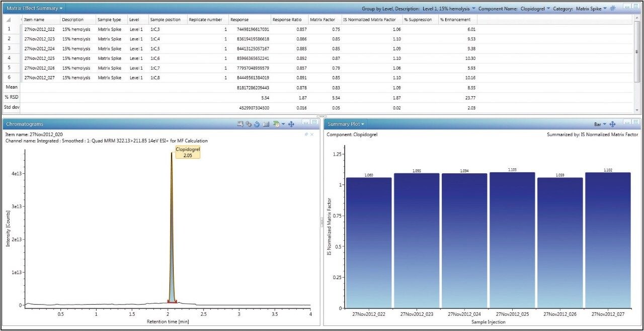Select row 27Nov2012_027 in the table
The height and width of the screenshot is (331, 644).
pos(249,78)
